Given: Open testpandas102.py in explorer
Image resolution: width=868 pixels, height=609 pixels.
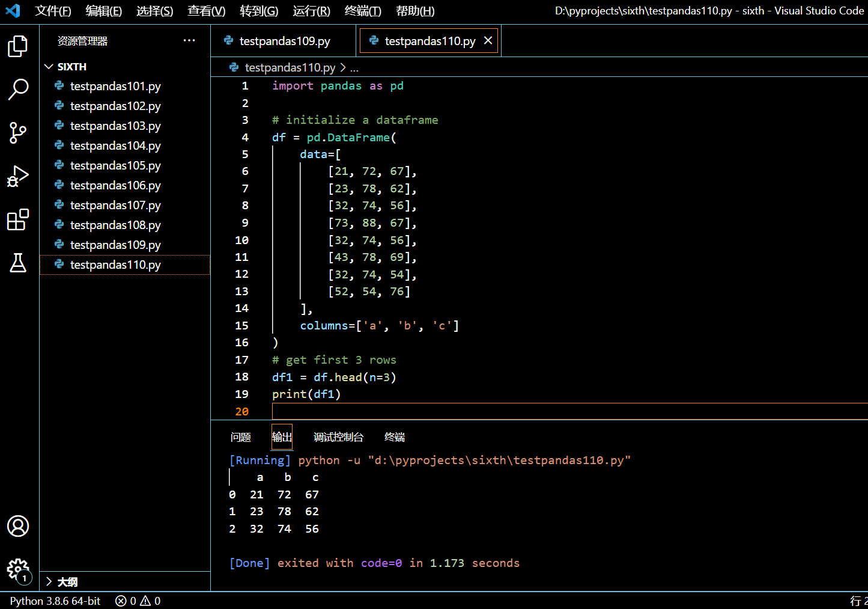Looking at the screenshot, I should click(x=125, y=106).
